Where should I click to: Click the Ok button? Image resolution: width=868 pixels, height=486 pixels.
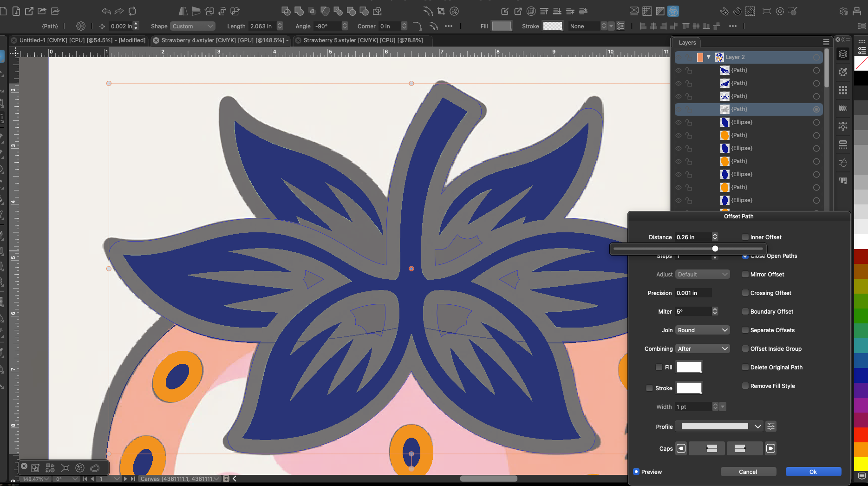[813, 472]
